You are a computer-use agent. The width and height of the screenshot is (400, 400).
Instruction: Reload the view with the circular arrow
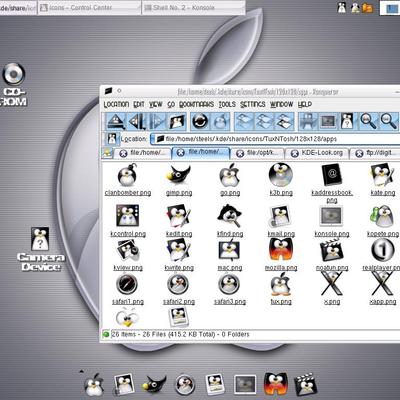[200, 121]
